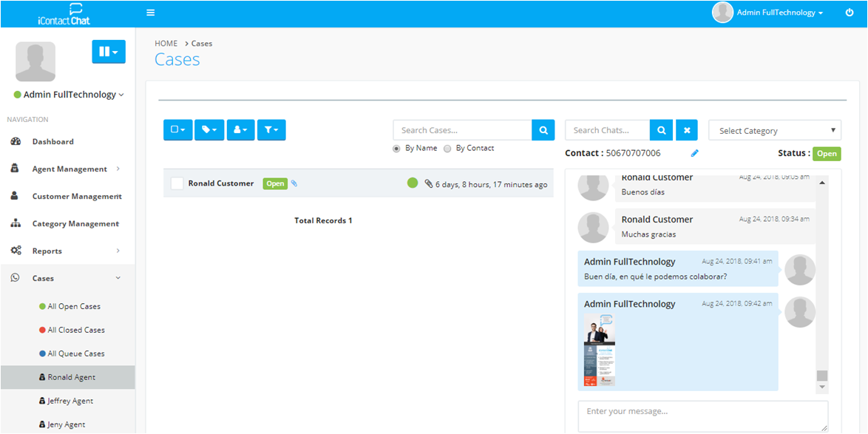Click the attachment paperclip beside Open badge

(x=294, y=183)
